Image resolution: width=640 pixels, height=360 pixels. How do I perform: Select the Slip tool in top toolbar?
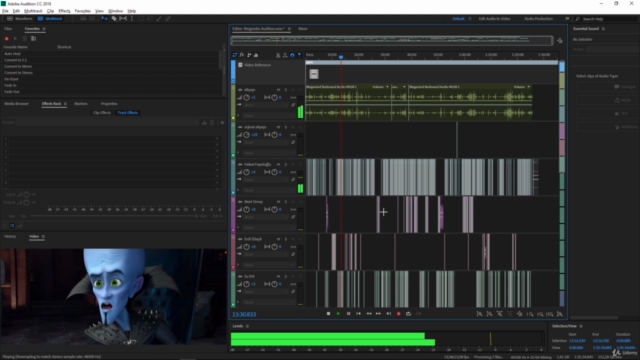123,19
